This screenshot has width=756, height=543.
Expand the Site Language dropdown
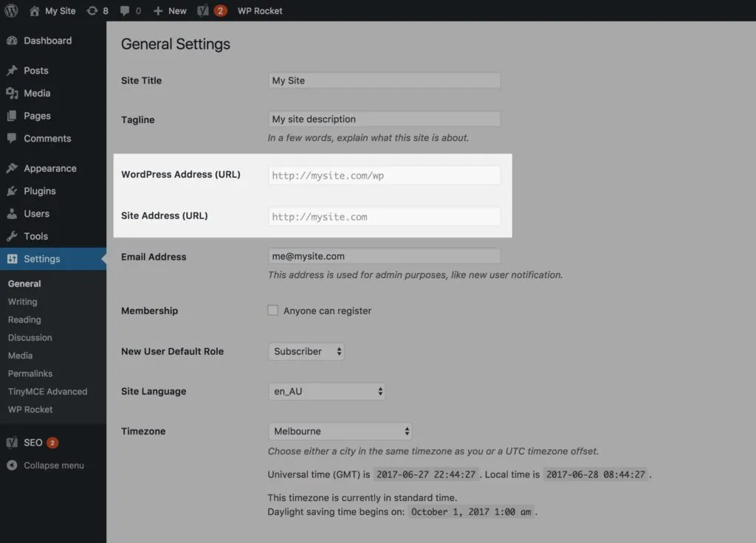pyautogui.click(x=326, y=391)
